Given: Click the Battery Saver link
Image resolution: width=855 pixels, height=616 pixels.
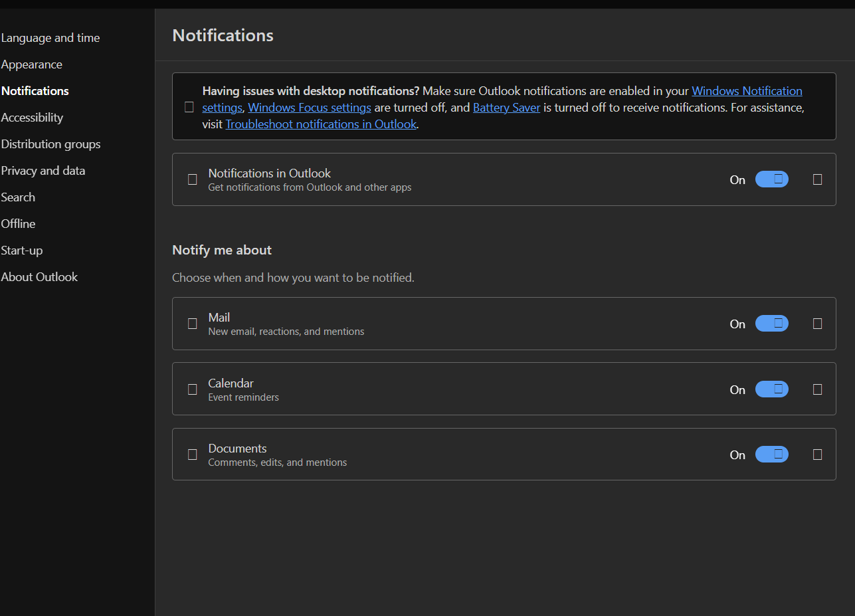Looking at the screenshot, I should pos(506,108).
